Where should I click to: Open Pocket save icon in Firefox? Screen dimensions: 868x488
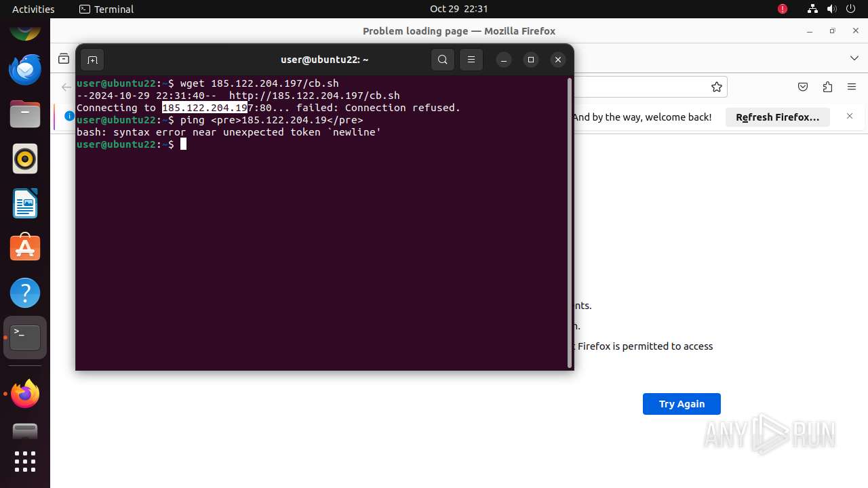pos(803,87)
